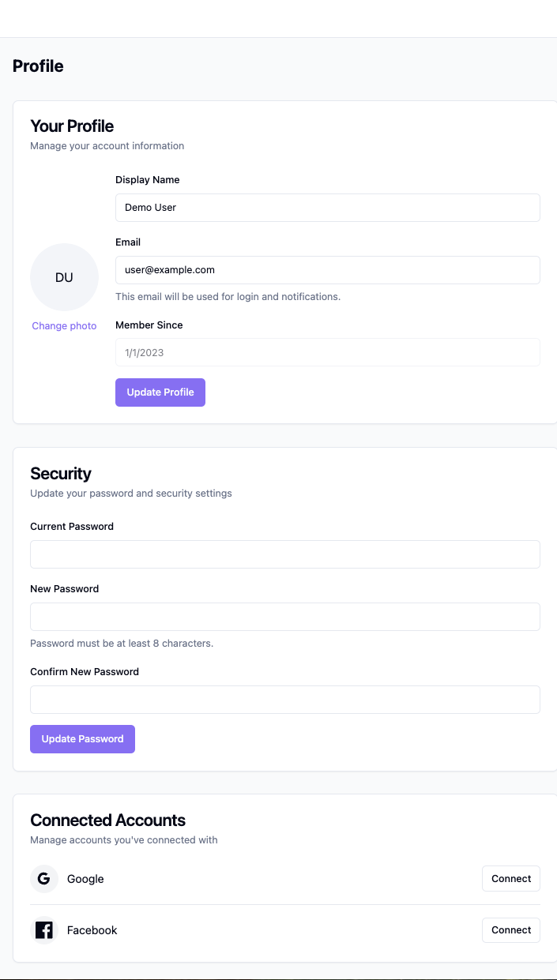The image size is (557, 980).
Task: Click the New Password input box
Action: (284, 617)
